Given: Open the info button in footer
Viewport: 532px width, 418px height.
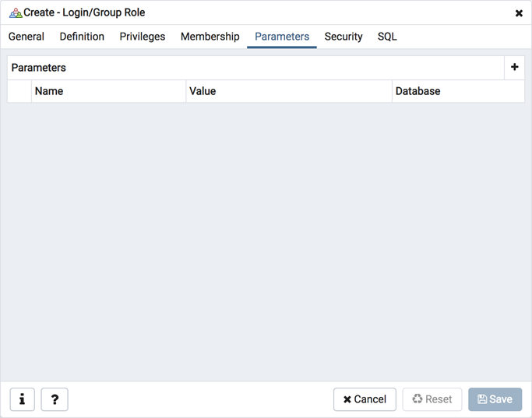Looking at the screenshot, I should pos(22,399).
